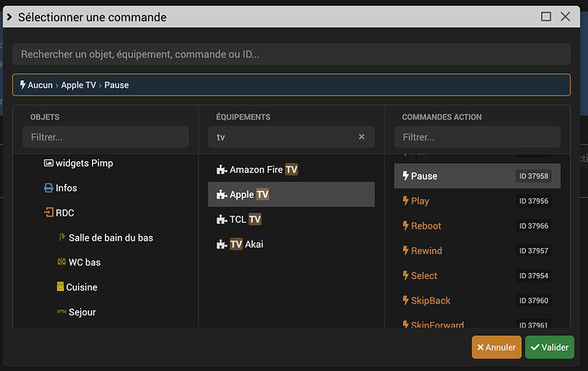Image resolution: width=588 pixels, height=371 pixels.
Task: Click the Infos printer icon
Action: pyautogui.click(x=49, y=188)
